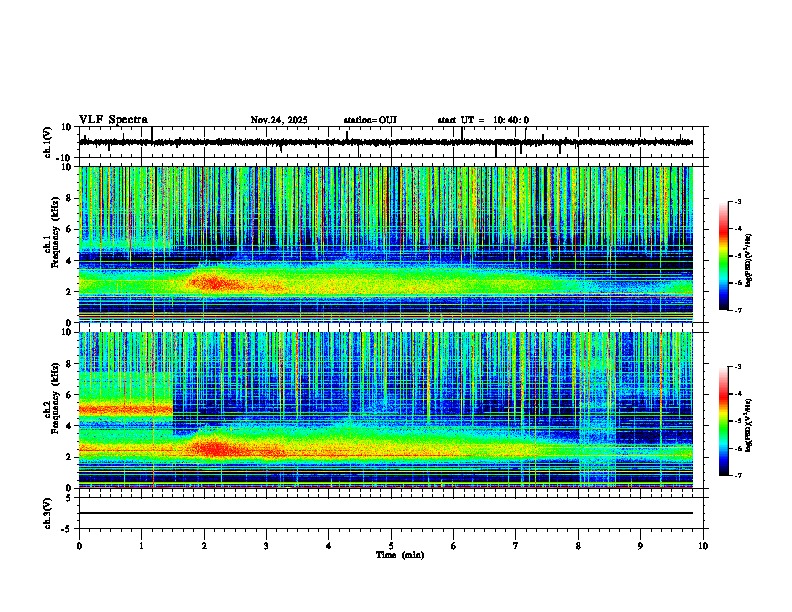The image size is (792, 612).
Task: Click the "-3" value atop ch.2 color bar
Action: [x=737, y=367]
